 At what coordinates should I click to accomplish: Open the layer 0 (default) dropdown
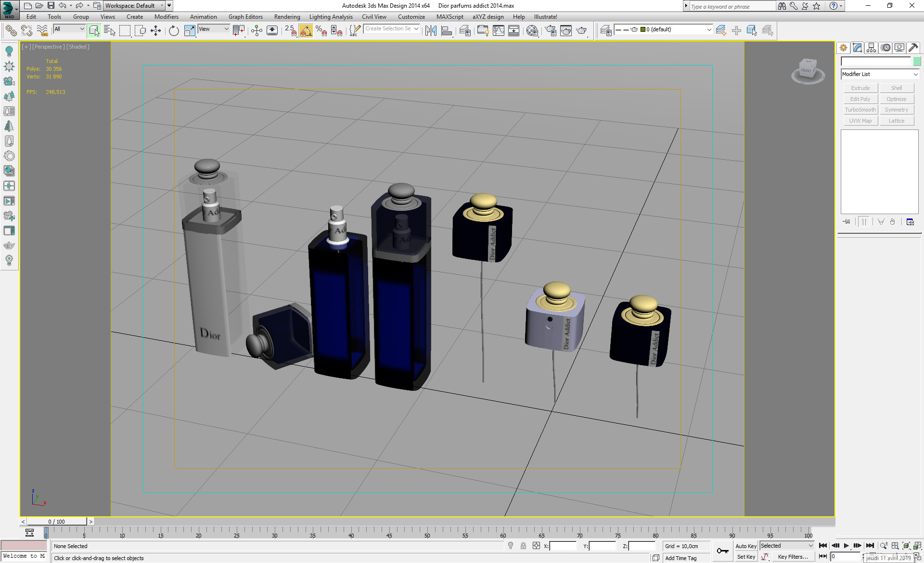point(664,29)
